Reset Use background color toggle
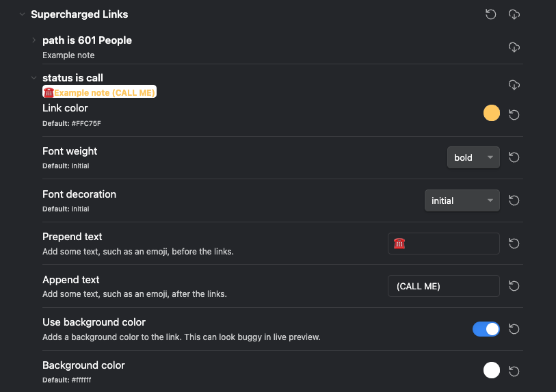The height and width of the screenshot is (392, 556). click(514, 329)
